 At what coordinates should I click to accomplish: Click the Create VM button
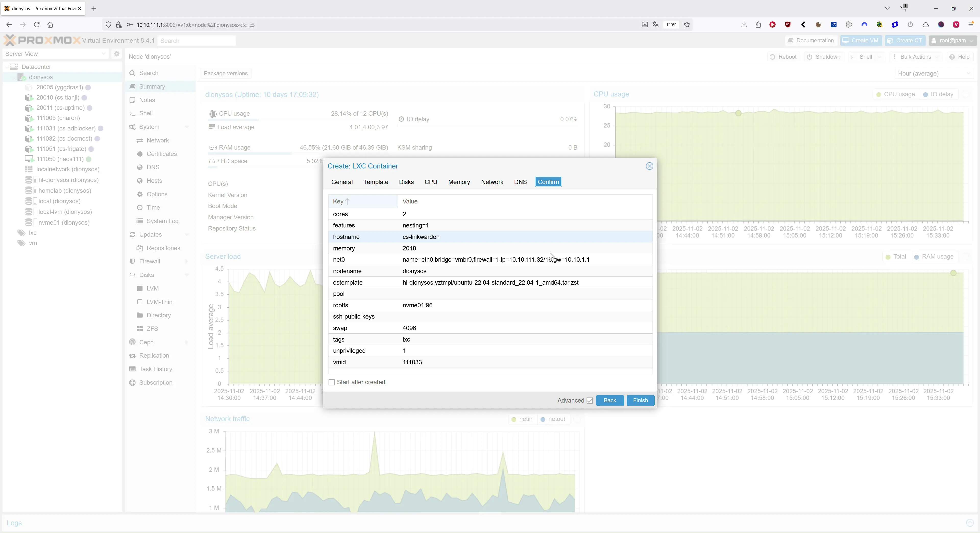pos(861,40)
